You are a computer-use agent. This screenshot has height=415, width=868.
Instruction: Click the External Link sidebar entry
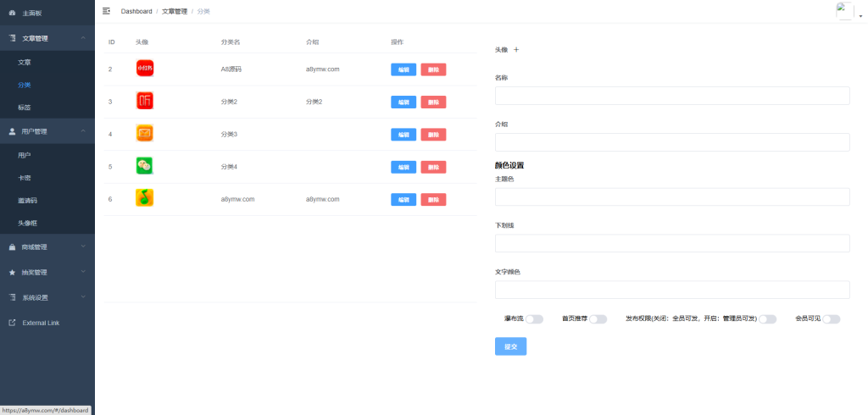47,323
